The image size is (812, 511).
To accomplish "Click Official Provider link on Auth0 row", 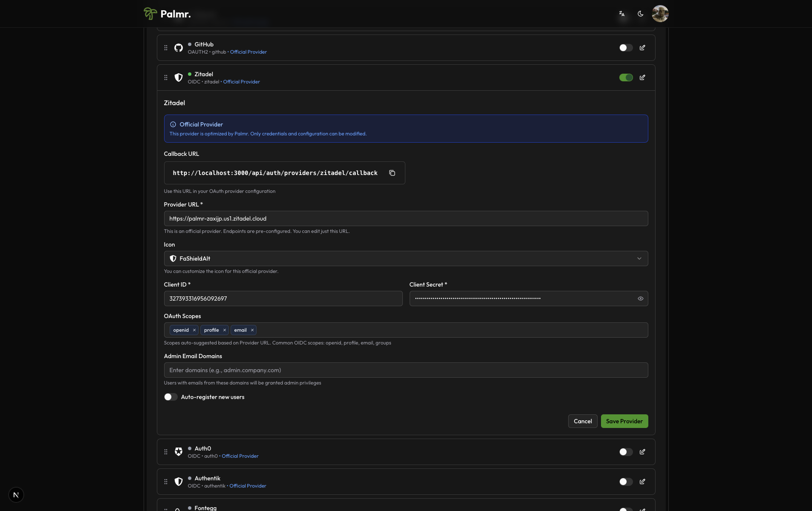I will point(240,456).
